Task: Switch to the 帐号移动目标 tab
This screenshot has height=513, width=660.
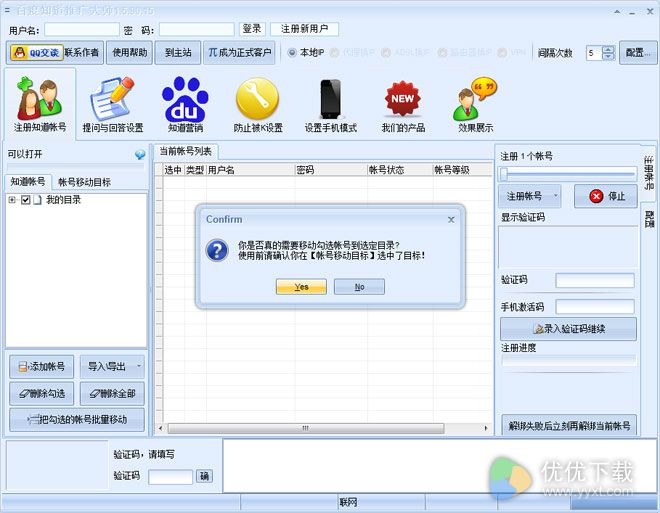Action: 84,182
